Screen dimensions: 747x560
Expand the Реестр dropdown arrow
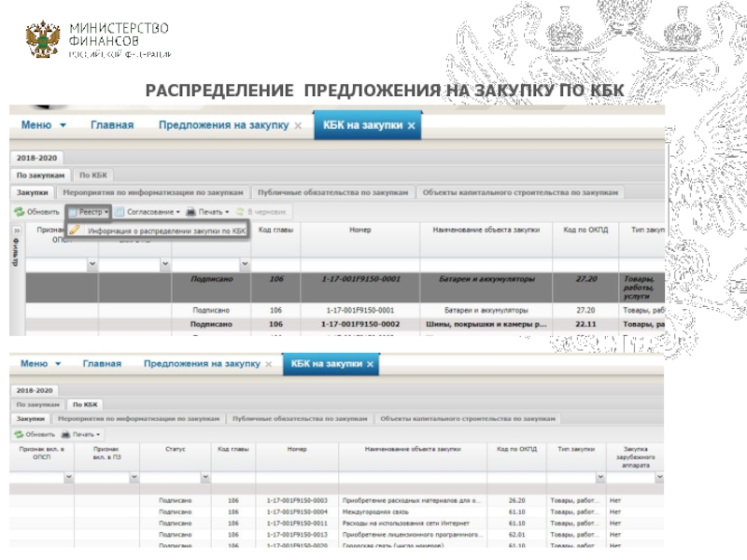pyautogui.click(x=106, y=213)
